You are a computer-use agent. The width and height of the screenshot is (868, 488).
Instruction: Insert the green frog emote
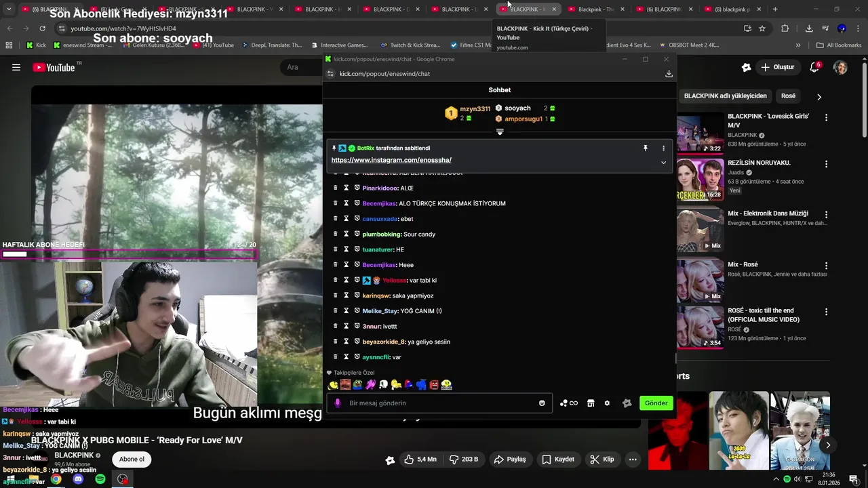coord(357,384)
